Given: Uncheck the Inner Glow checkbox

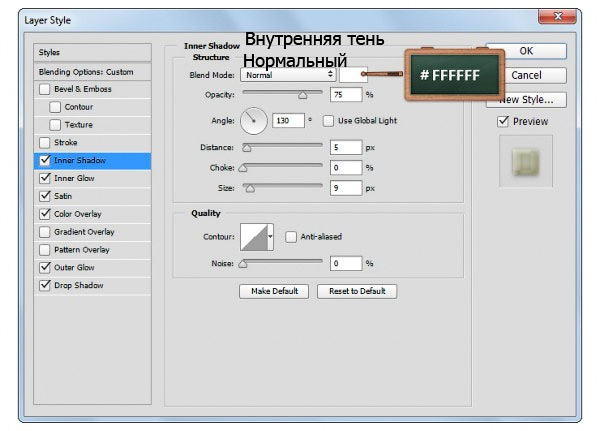Looking at the screenshot, I should (45, 178).
